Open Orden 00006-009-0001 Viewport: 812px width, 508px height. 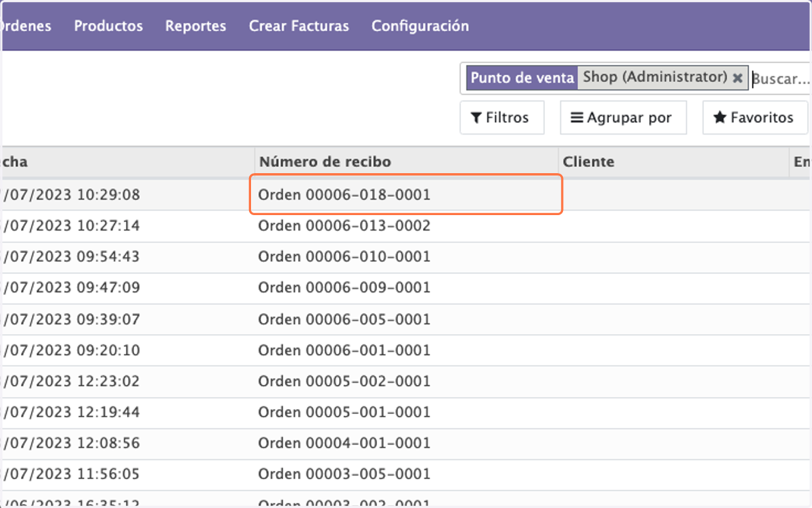(344, 287)
